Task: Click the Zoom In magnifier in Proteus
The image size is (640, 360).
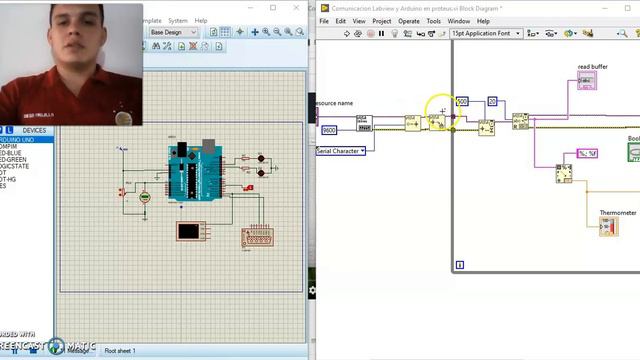Action: point(266,32)
